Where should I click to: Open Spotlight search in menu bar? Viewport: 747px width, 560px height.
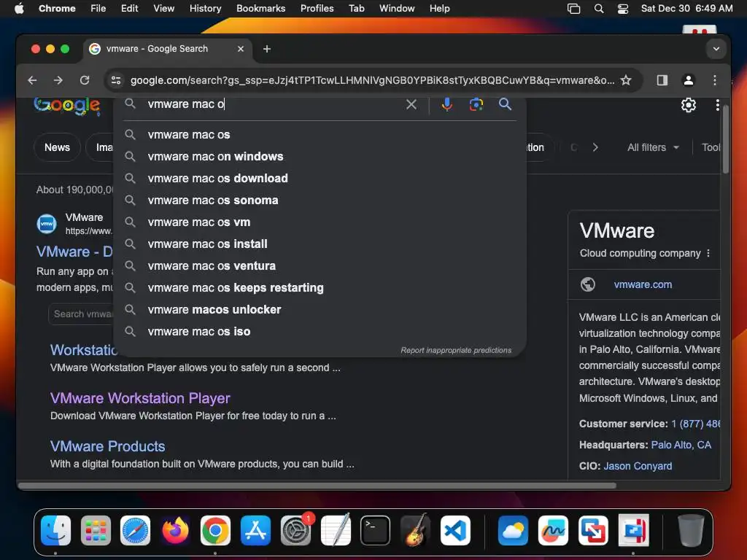point(599,9)
